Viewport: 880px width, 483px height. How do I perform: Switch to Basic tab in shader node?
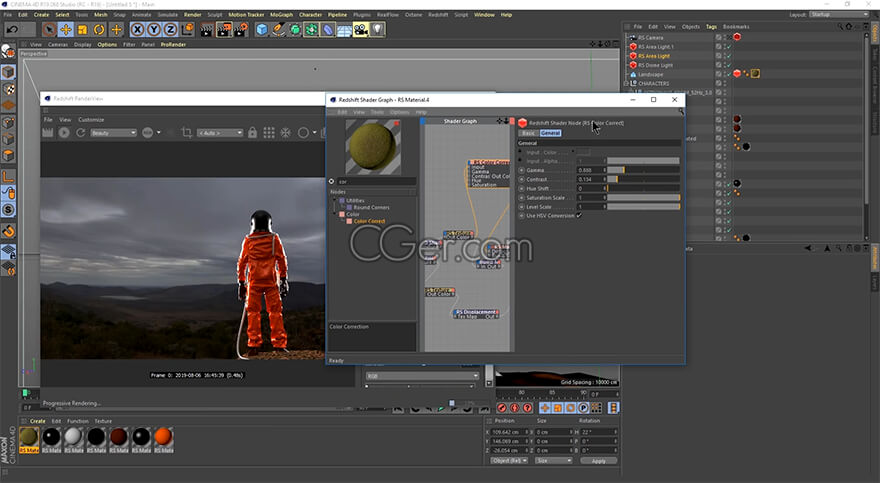pyautogui.click(x=528, y=133)
